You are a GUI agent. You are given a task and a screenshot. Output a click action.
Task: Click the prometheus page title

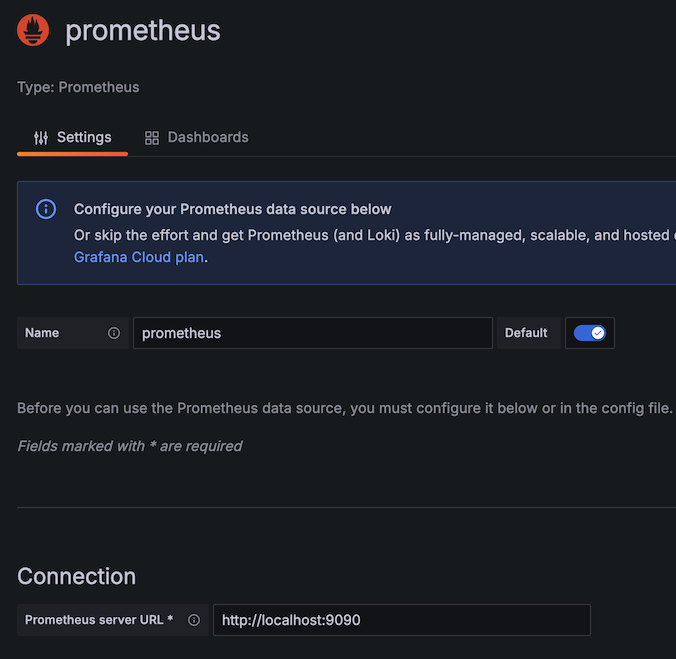pyautogui.click(x=143, y=30)
